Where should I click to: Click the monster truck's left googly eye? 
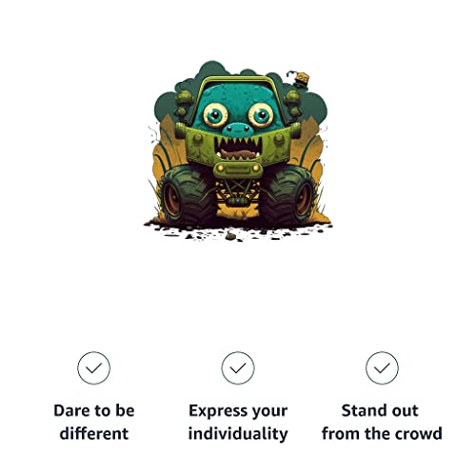(215, 114)
